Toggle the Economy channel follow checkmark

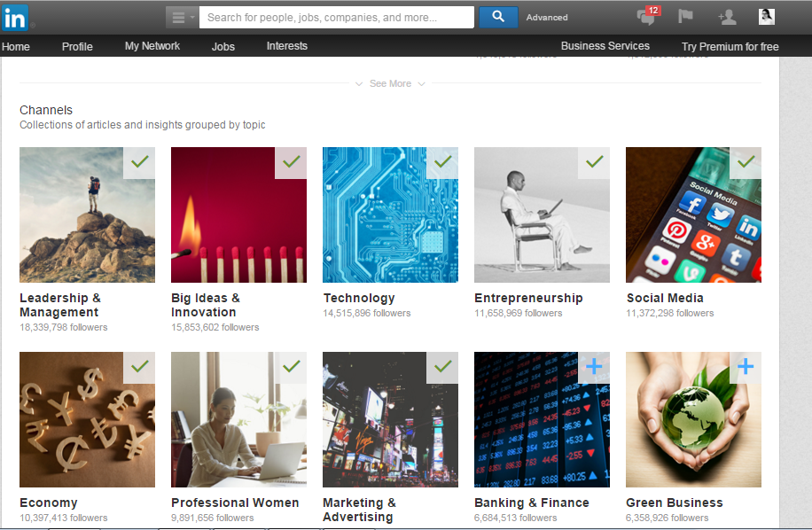click(x=139, y=368)
